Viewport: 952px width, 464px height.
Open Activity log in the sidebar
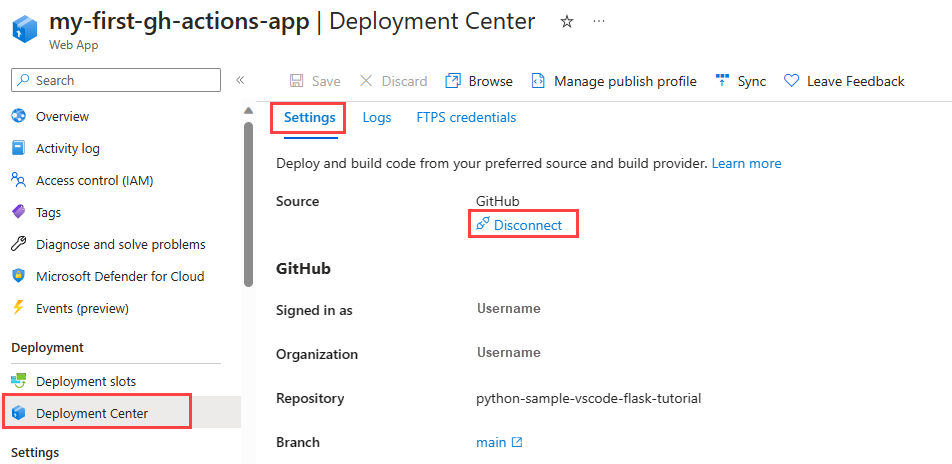point(68,149)
